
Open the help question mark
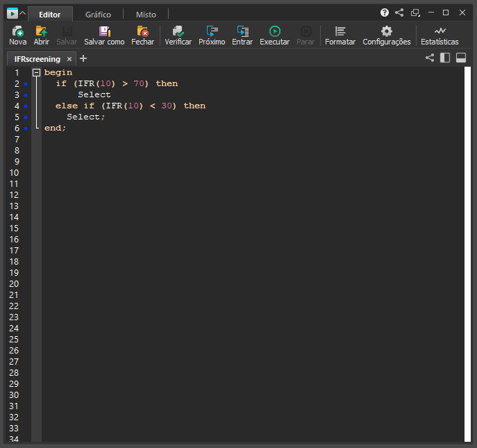point(385,13)
